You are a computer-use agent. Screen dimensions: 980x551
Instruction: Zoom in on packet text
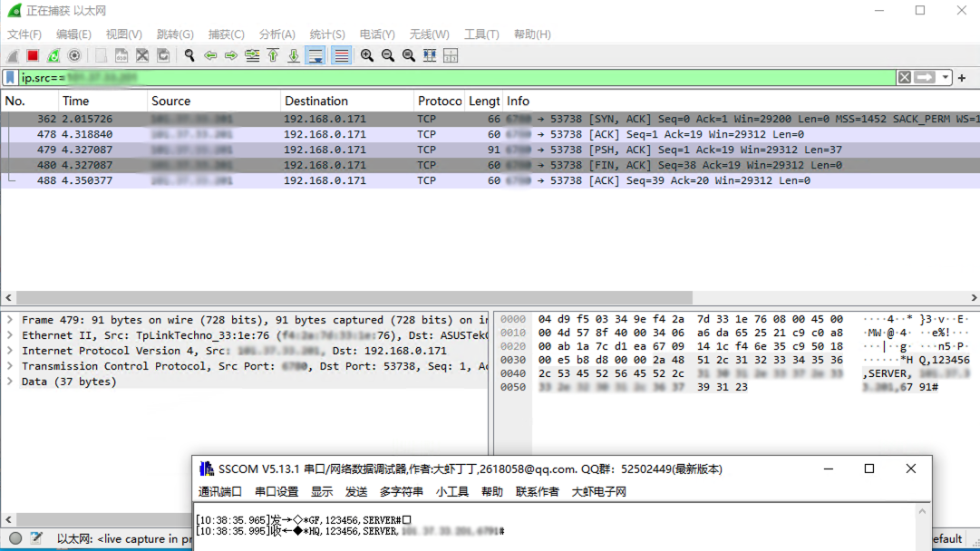367,55
